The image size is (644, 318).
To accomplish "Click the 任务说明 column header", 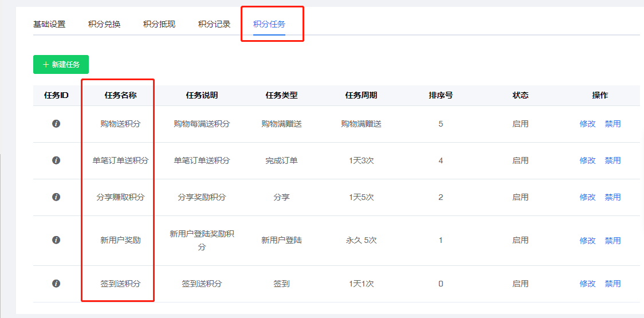I will (202, 95).
